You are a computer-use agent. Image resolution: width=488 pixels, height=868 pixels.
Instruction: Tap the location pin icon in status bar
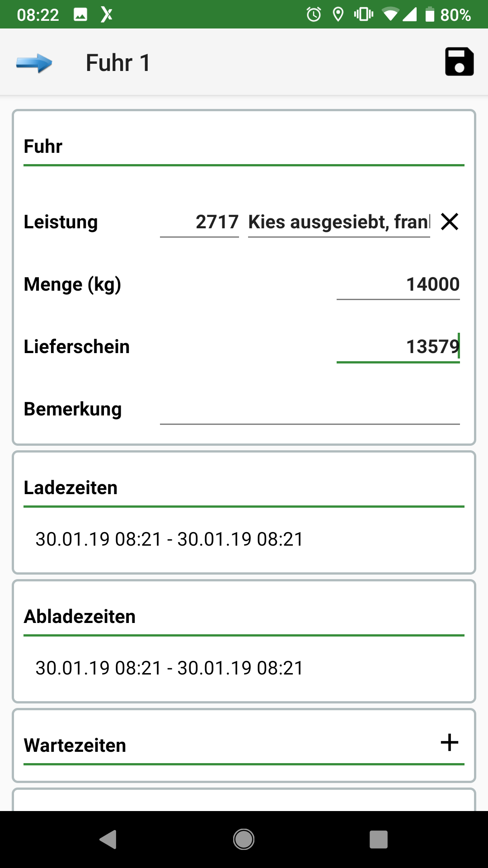pos(338,14)
